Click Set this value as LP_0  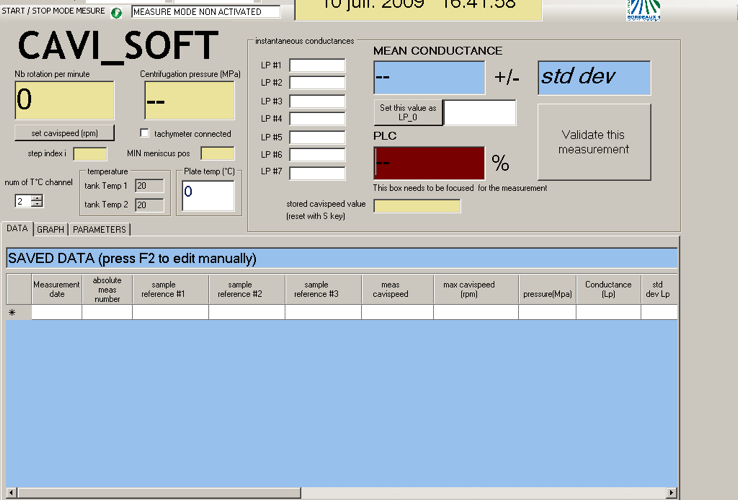coord(407,112)
